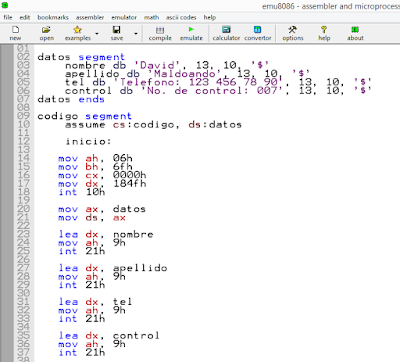This screenshot has height=362, width=400.
Task: Click the tel db 'Telefono' line
Action: [x=218, y=82]
